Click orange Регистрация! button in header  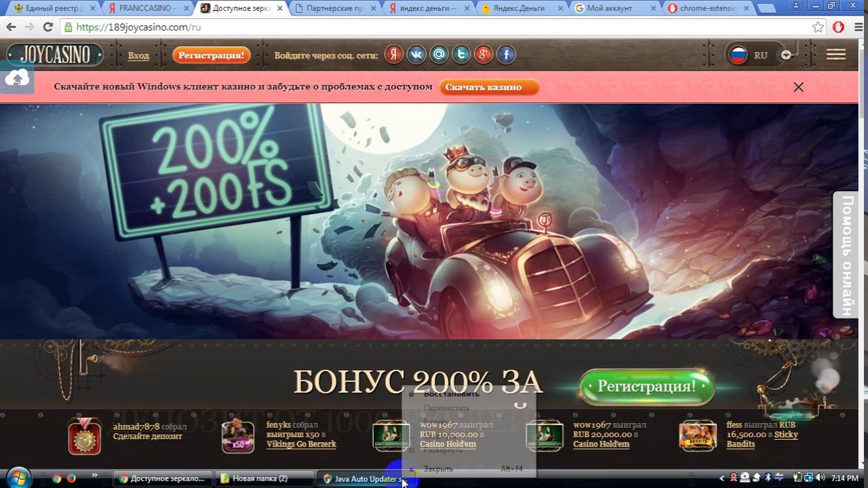[x=212, y=56]
